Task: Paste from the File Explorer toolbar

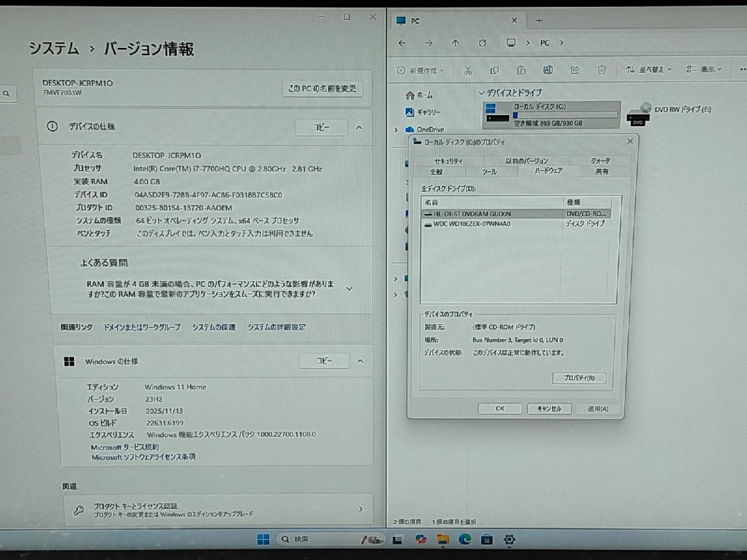Action: [522, 70]
